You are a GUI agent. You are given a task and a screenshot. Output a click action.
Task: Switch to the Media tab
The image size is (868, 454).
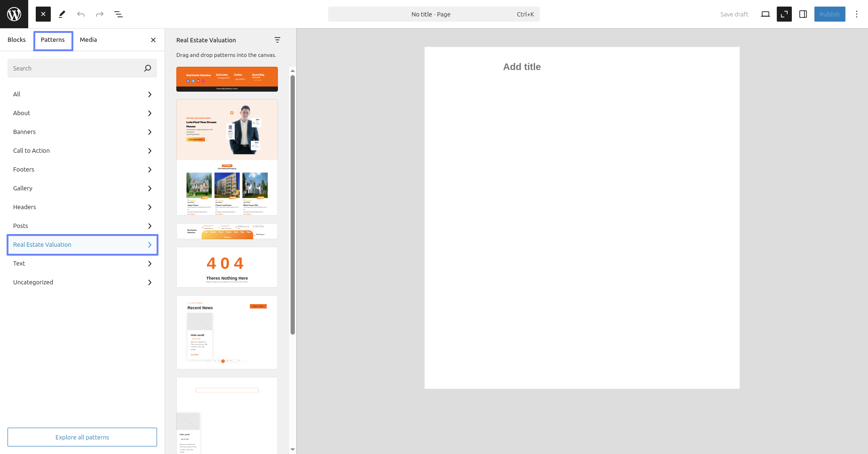click(x=88, y=40)
